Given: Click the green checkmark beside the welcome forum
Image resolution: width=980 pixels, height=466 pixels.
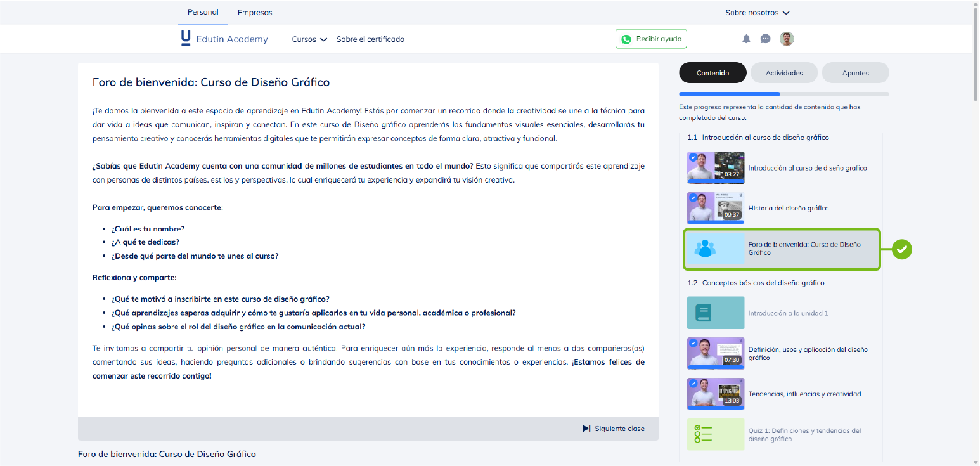Looking at the screenshot, I should [x=901, y=249].
